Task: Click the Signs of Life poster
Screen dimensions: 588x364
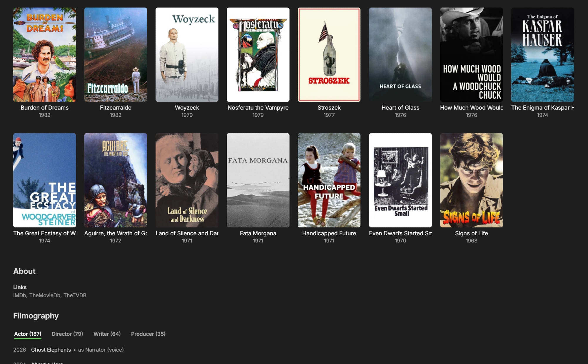Action: (471, 180)
